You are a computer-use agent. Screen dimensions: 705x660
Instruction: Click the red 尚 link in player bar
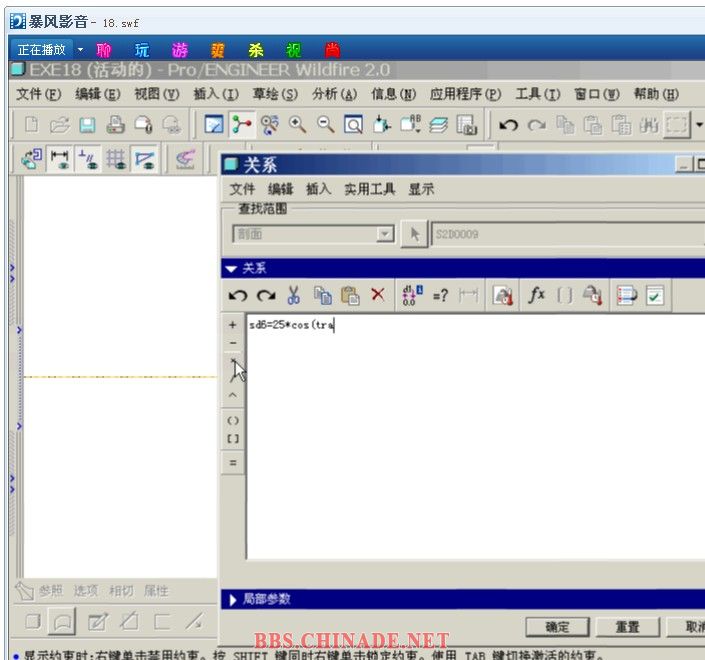332,50
